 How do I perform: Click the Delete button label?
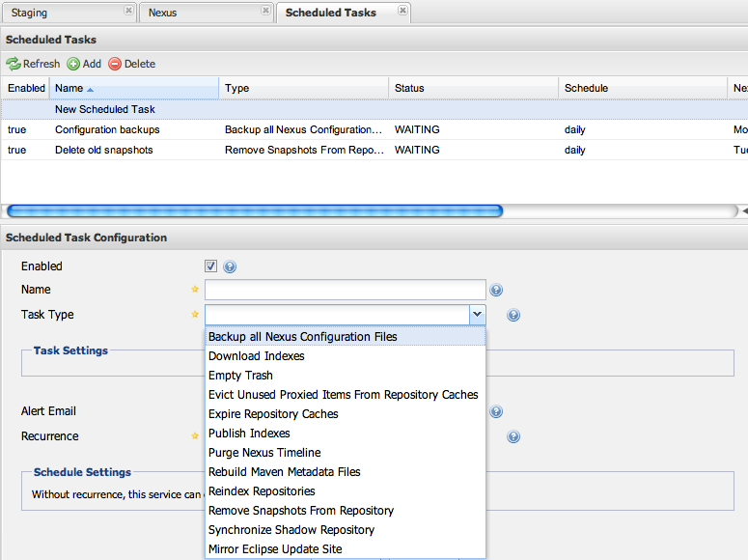tap(140, 64)
